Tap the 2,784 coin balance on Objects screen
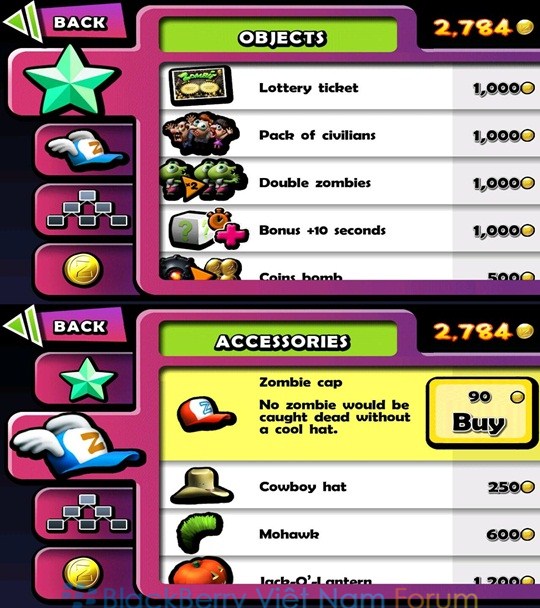Viewport: 540px width, 608px height. (x=483, y=28)
